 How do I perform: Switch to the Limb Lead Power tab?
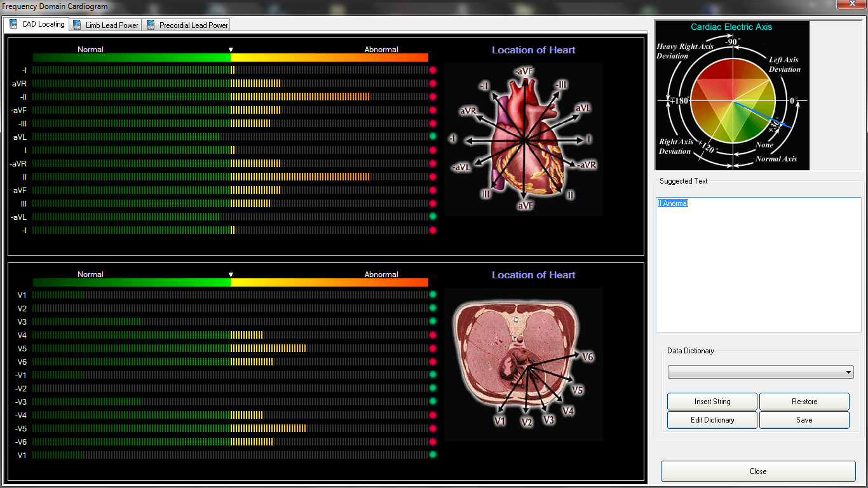tap(105, 25)
